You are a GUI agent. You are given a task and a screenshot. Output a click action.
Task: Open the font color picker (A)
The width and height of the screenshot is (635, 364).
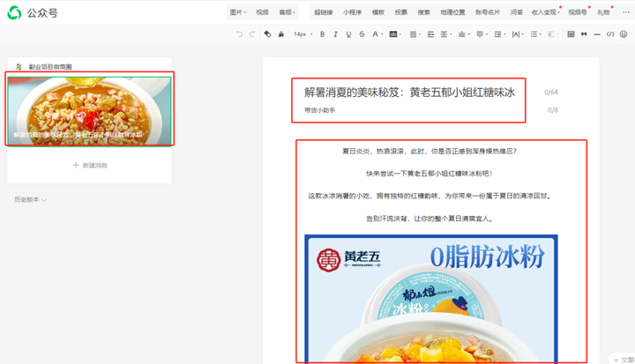click(377, 34)
